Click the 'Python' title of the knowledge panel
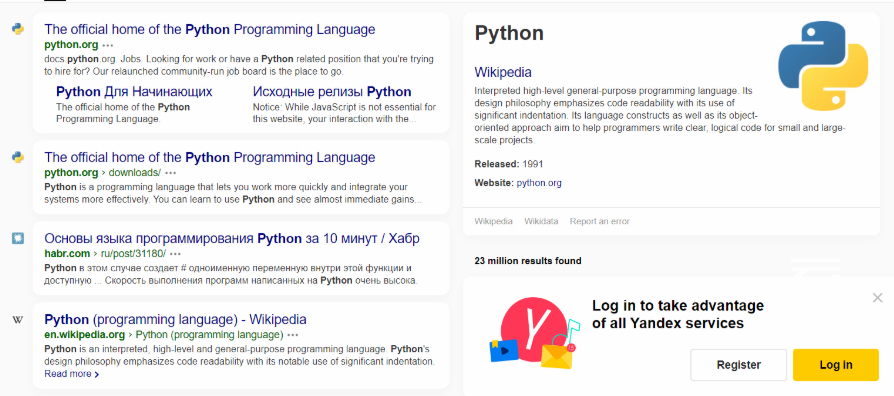The width and height of the screenshot is (894, 396). pyautogui.click(x=509, y=33)
